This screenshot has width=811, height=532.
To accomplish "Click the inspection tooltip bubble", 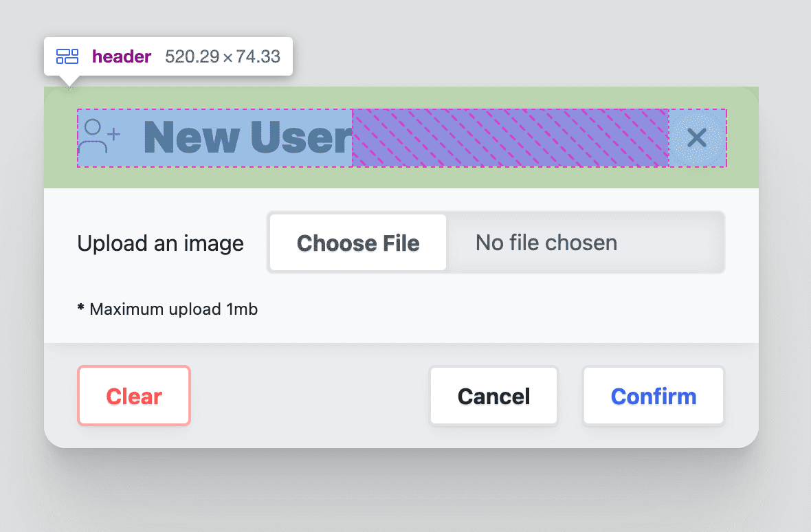I will tap(168, 56).
